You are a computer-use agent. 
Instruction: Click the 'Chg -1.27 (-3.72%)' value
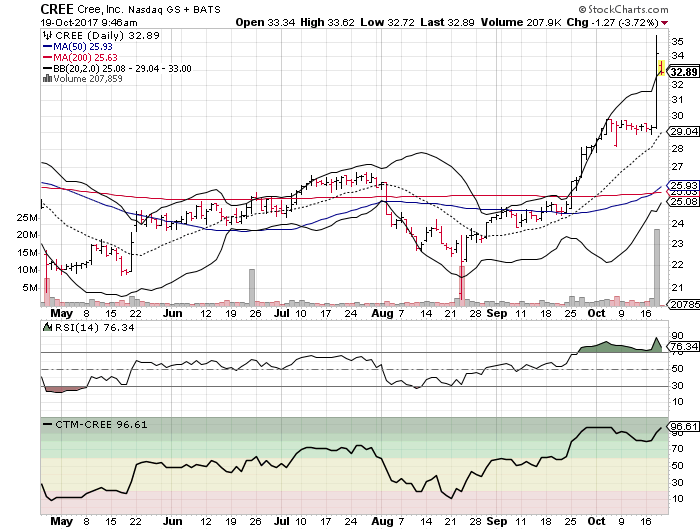(x=612, y=22)
